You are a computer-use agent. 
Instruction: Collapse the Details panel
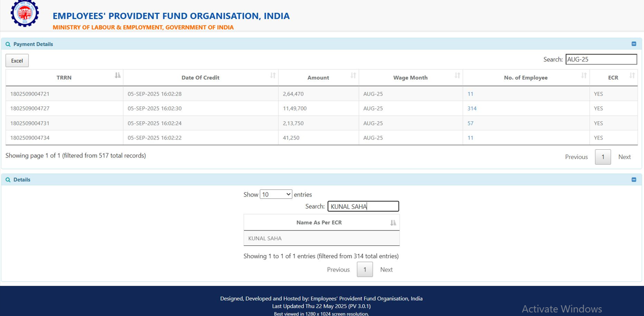point(634,179)
